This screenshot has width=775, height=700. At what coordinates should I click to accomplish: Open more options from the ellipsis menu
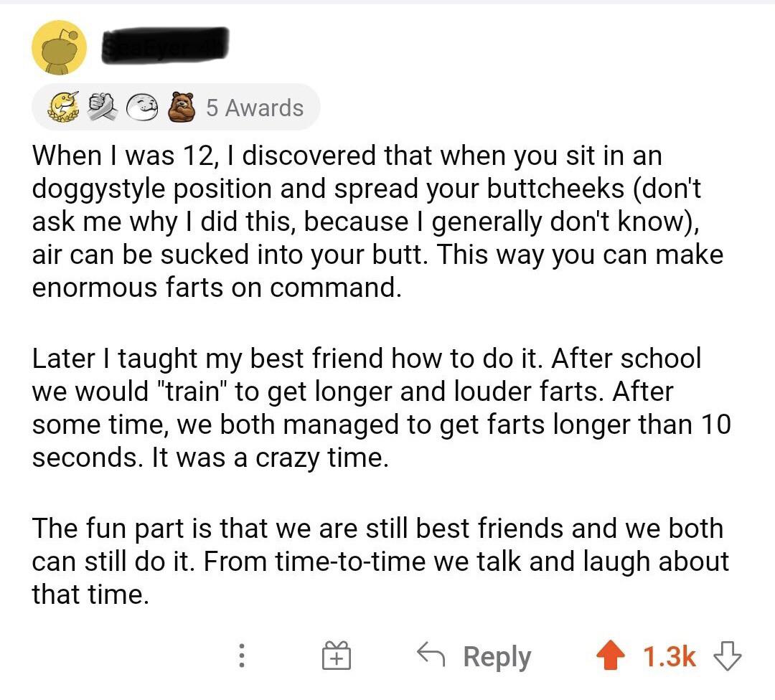click(x=242, y=655)
